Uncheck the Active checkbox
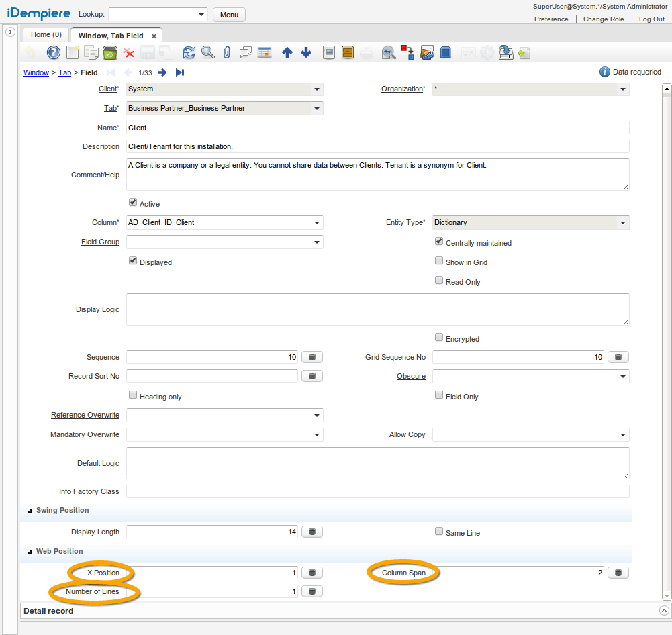The image size is (672, 635). click(133, 203)
